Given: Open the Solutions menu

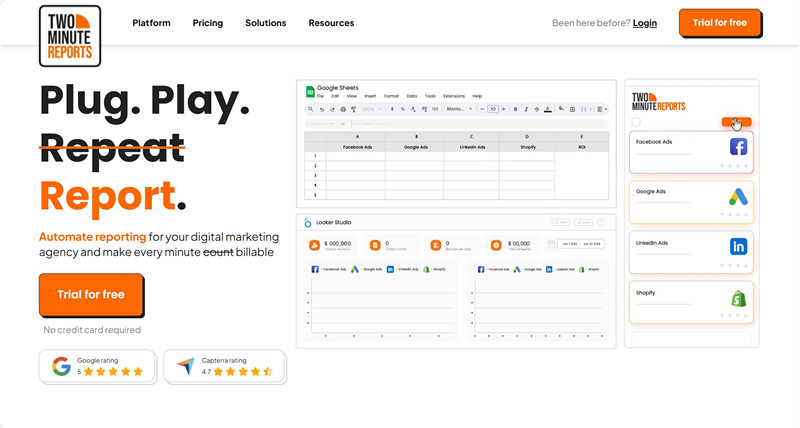Looking at the screenshot, I should [x=266, y=23].
